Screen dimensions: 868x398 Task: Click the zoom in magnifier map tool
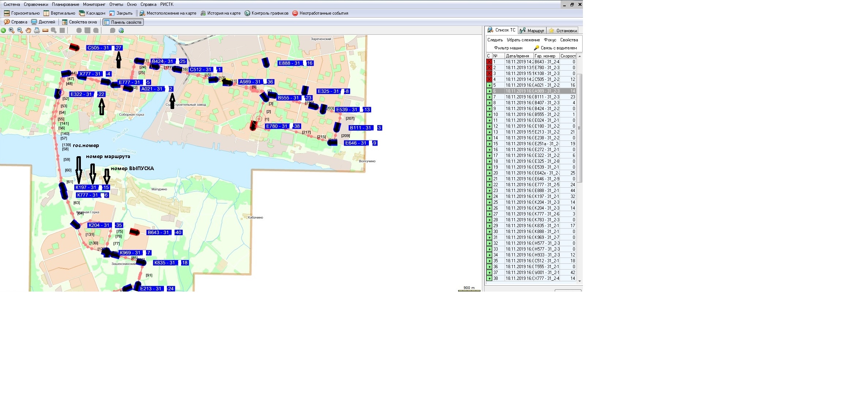click(12, 30)
